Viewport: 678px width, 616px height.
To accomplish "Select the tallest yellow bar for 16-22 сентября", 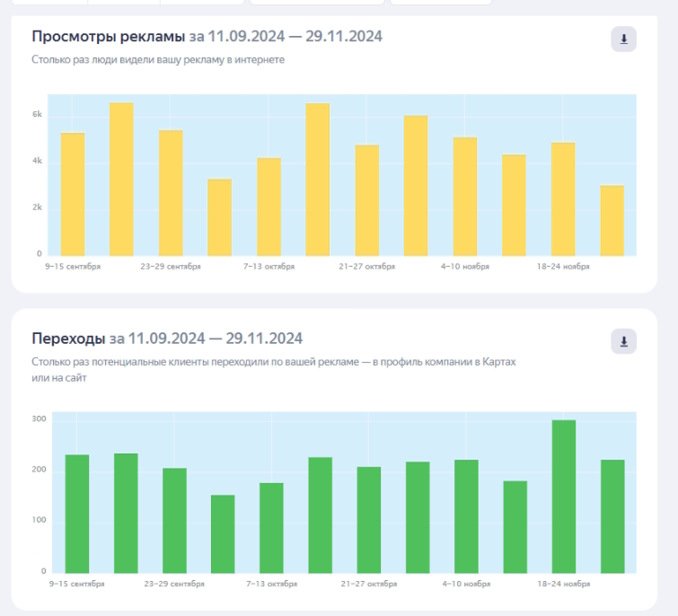I will [x=121, y=180].
